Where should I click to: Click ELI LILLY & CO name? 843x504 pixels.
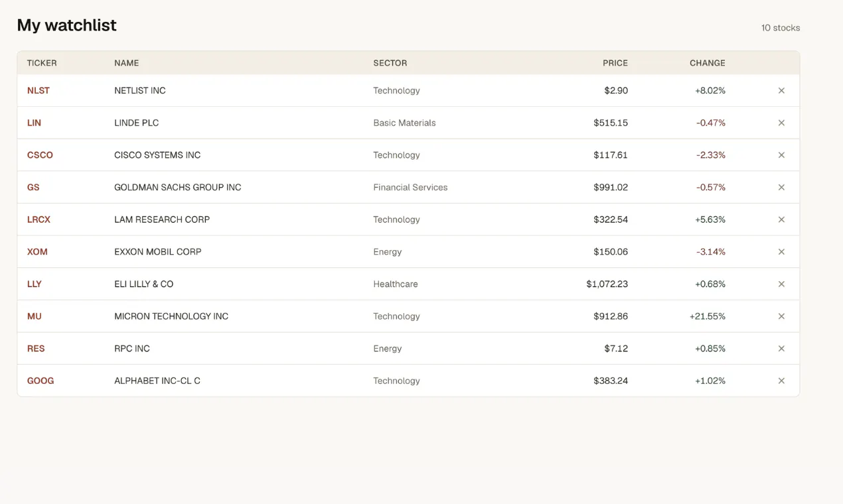click(144, 284)
